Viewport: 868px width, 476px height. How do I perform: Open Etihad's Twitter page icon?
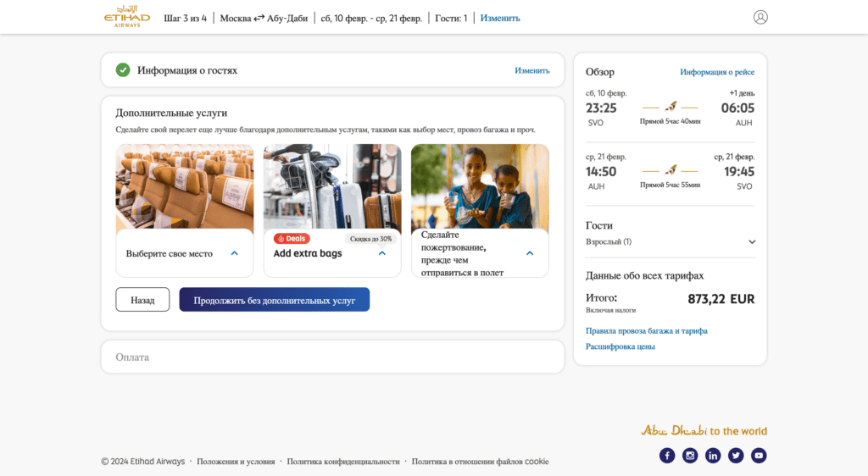pyautogui.click(x=736, y=456)
